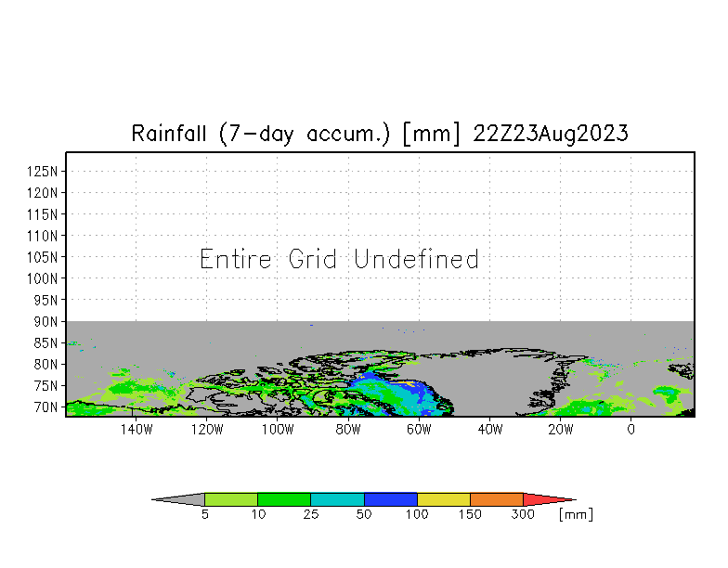
Task: Click the legend value 100
Action: (417, 514)
